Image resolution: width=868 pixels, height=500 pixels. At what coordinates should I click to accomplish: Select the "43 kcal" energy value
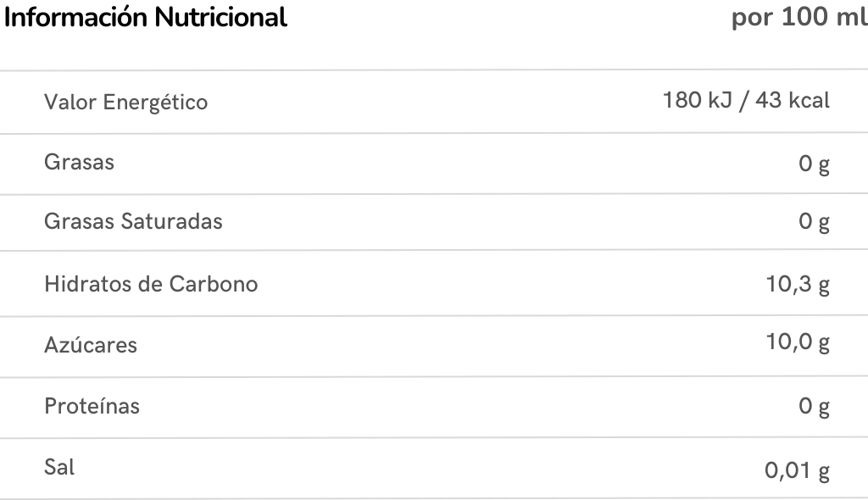pyautogui.click(x=792, y=100)
